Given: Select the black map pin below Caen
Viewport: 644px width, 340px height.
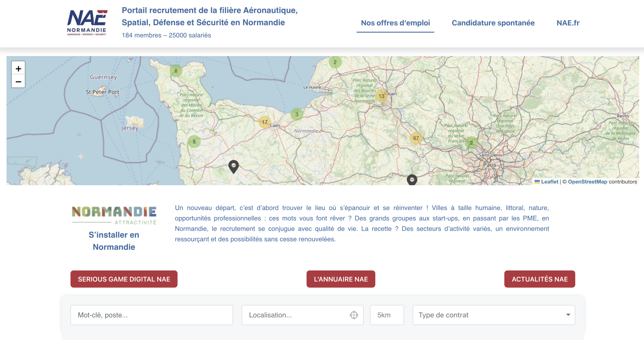Looking at the screenshot, I should pyautogui.click(x=233, y=167).
